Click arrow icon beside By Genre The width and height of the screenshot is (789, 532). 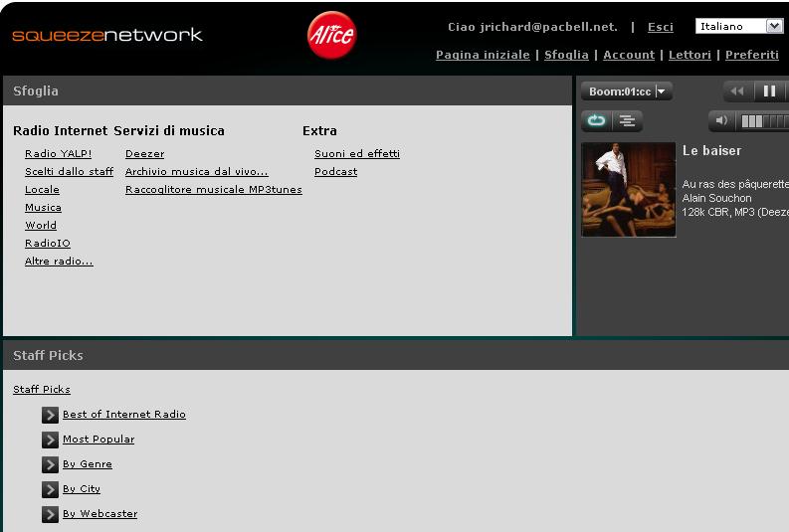(x=50, y=464)
